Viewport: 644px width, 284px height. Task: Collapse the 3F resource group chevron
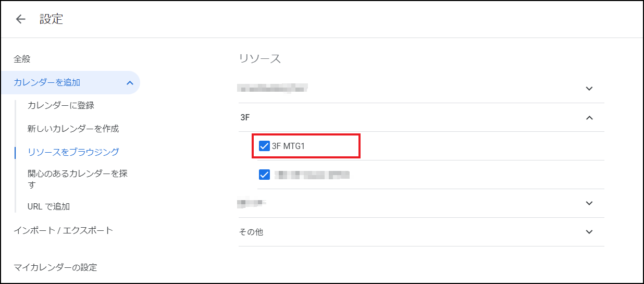click(589, 118)
